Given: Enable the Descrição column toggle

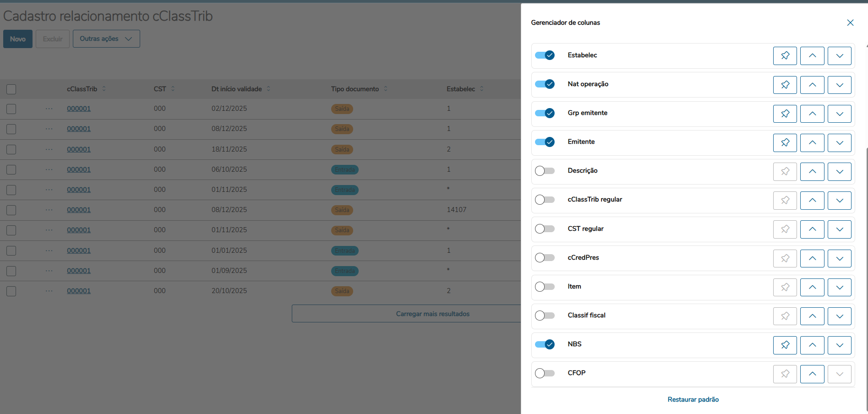Looking at the screenshot, I should coord(545,171).
